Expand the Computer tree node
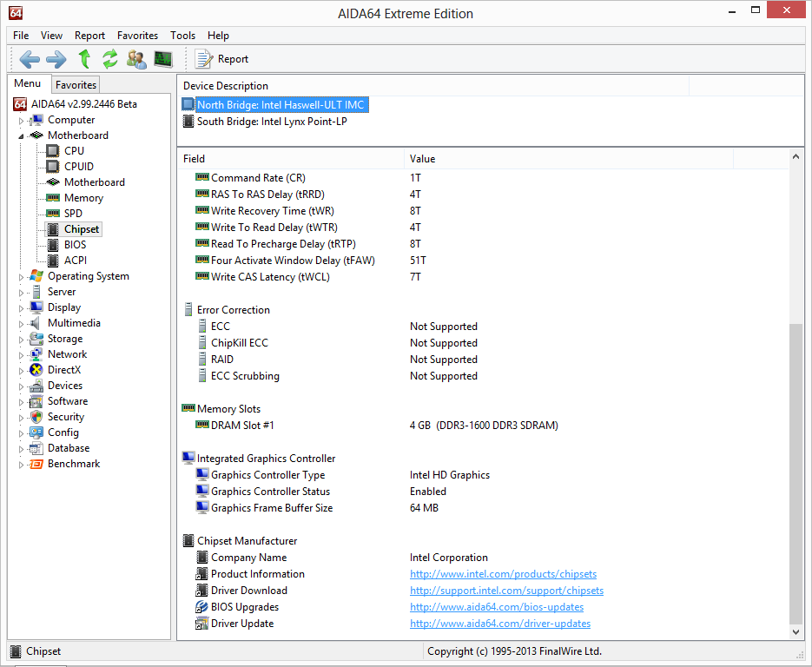This screenshot has width=812, height=667. (x=21, y=121)
